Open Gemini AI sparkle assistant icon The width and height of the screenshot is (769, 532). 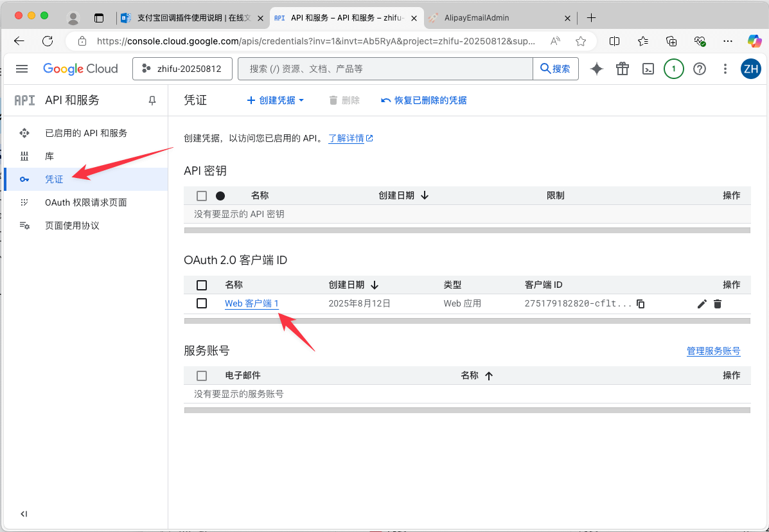coord(596,69)
